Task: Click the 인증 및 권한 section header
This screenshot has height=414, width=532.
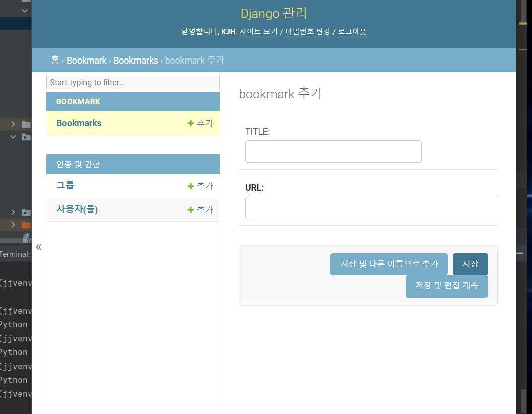Action: pyautogui.click(x=78, y=164)
